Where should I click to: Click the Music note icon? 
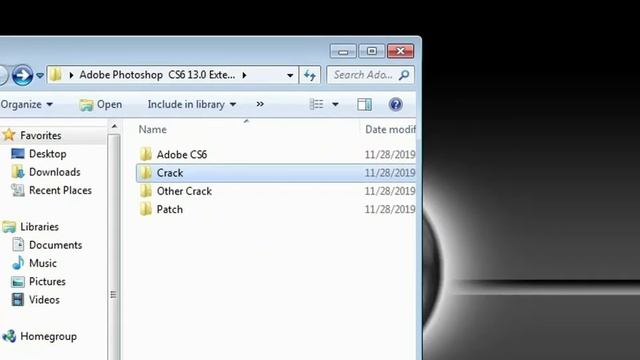click(18, 263)
